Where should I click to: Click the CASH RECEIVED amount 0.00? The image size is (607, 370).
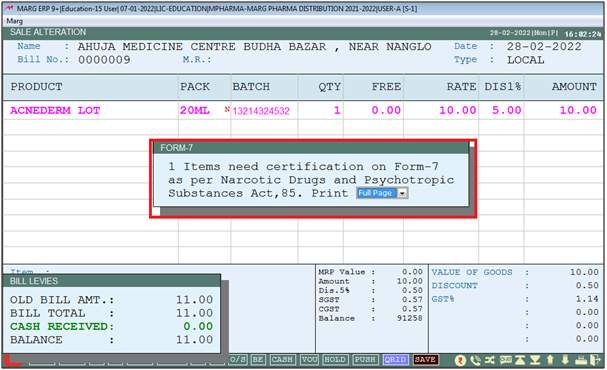tap(198, 327)
